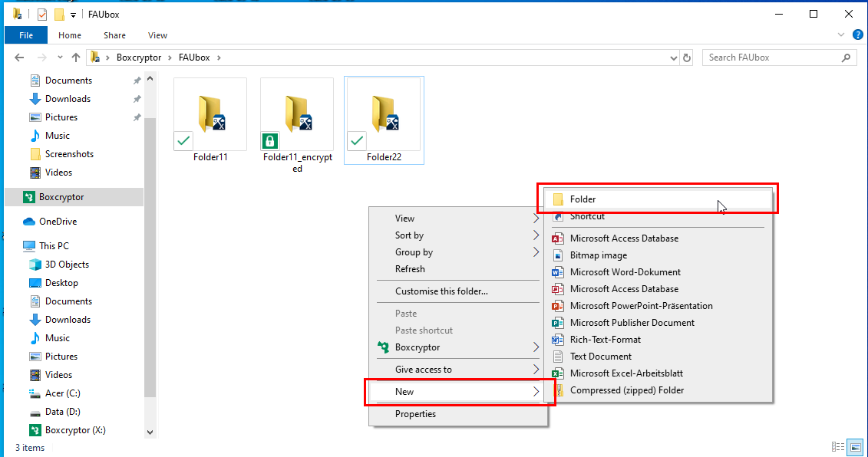Screen dimensions: 868x457
Task: Click Properties icon in quick access toolbar
Action: point(42,15)
